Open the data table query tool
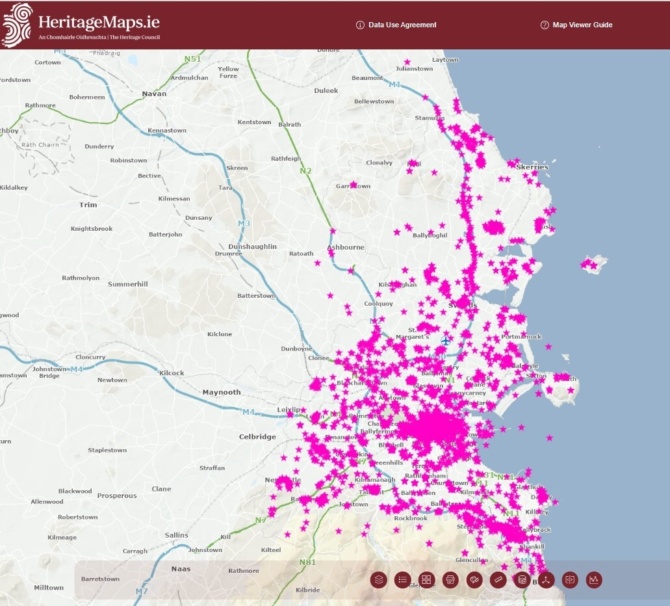This screenshot has height=606, width=670. [x=522, y=580]
